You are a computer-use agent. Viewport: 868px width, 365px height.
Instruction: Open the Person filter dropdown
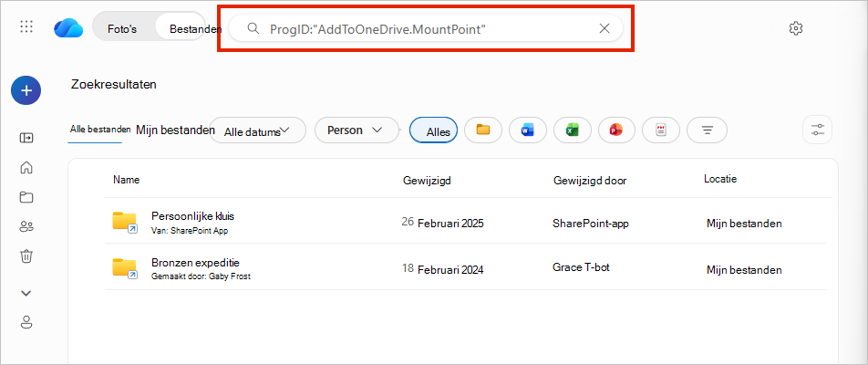click(x=356, y=130)
